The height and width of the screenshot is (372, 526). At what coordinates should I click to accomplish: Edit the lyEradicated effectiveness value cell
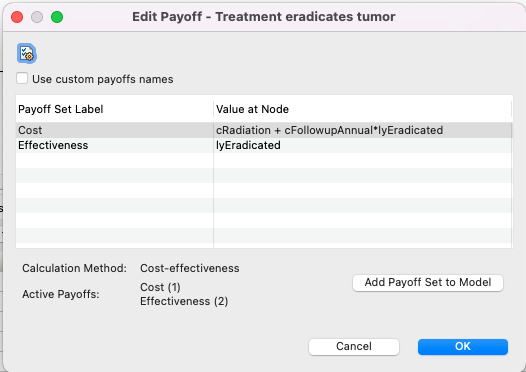coord(363,145)
